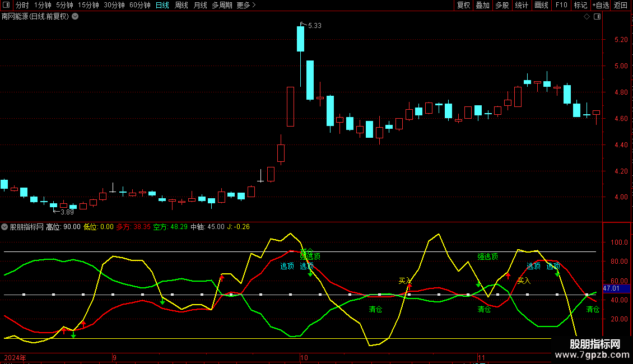
Task: Switch to 周线 weekly chart
Action: click(181, 5)
